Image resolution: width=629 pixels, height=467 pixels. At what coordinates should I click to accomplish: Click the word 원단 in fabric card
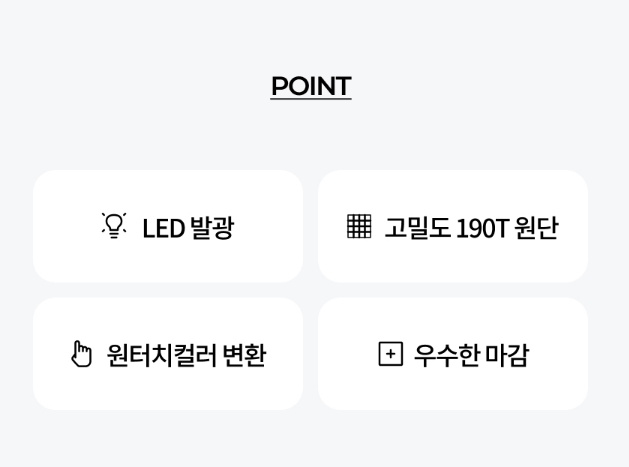click(537, 228)
